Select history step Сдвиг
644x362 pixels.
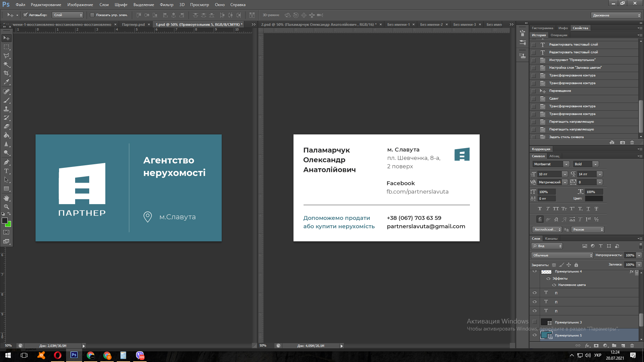click(x=584, y=99)
